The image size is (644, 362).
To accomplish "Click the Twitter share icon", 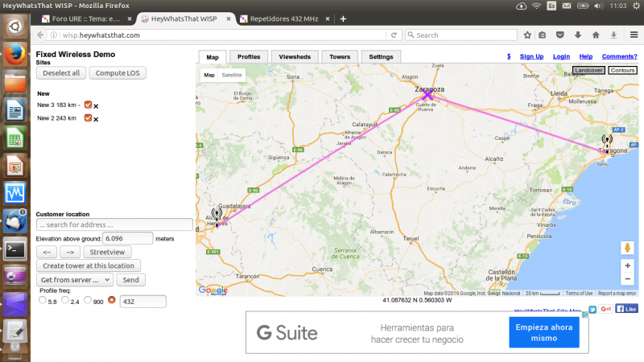I will (592, 309).
